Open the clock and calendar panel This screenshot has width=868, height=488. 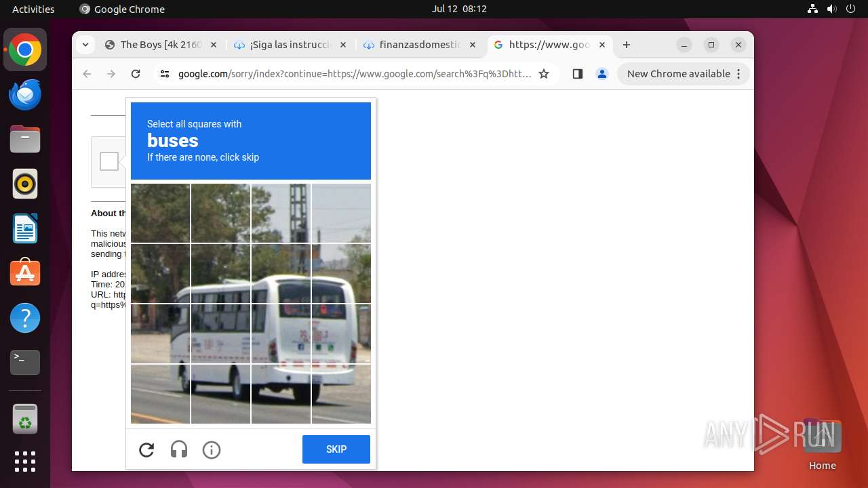[x=459, y=9]
